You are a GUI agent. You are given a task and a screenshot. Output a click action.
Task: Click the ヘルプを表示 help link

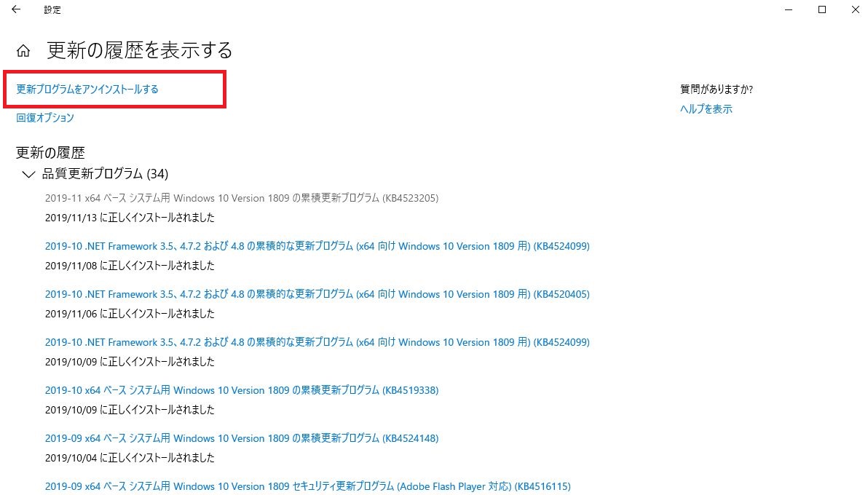705,108
